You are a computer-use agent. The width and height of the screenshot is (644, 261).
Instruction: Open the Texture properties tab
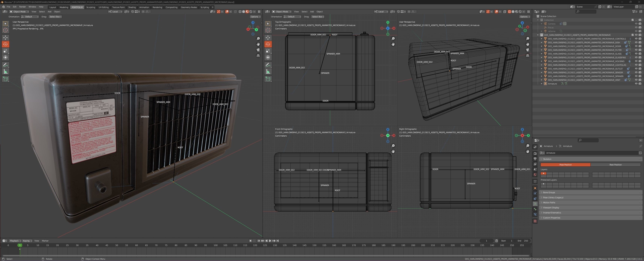point(535,221)
